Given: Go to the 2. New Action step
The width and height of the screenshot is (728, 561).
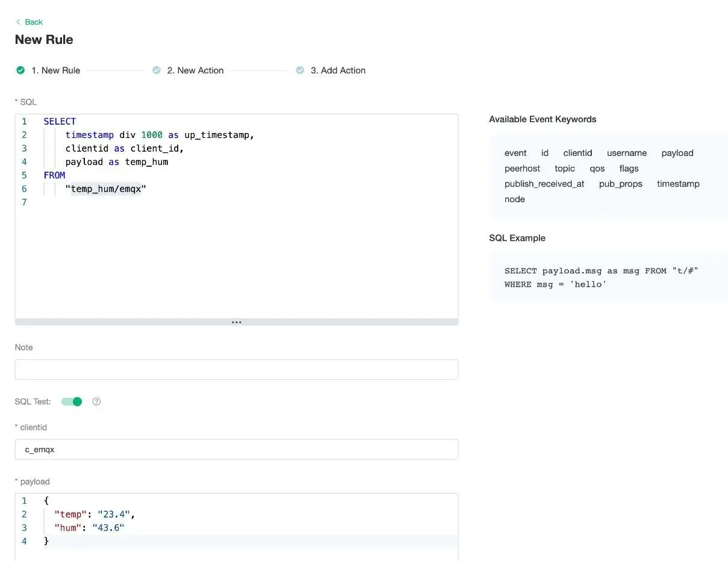Looking at the screenshot, I should [195, 70].
